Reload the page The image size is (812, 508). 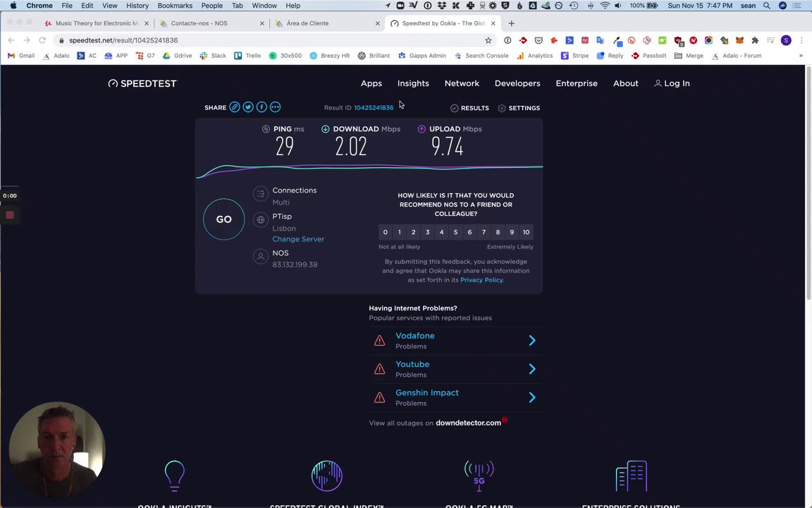click(x=42, y=40)
